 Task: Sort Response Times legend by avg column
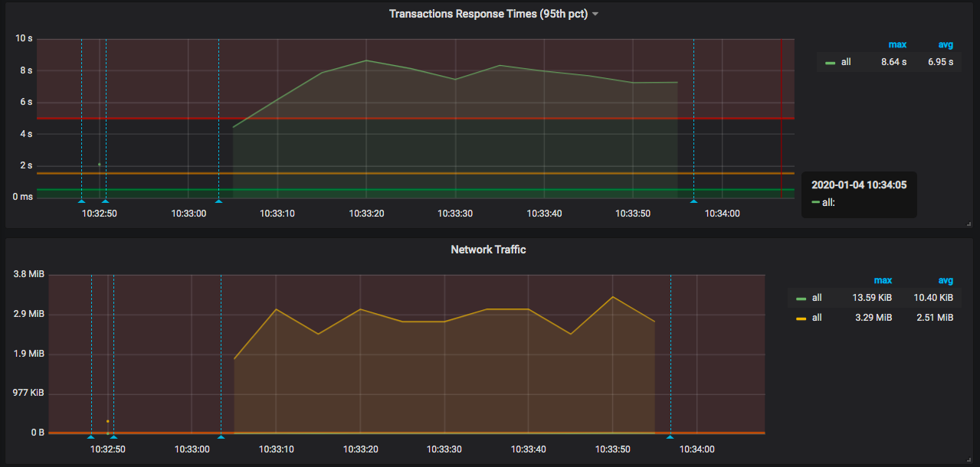946,44
